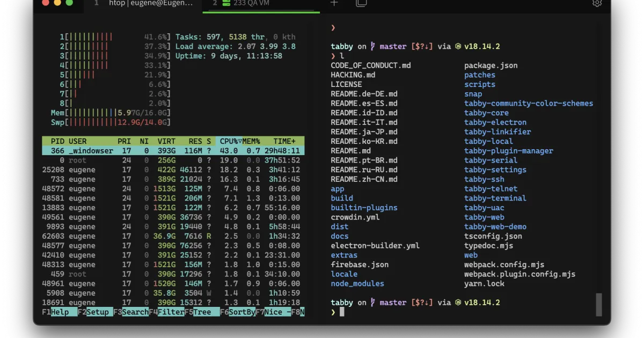Sort by the PRI column header

125,141
